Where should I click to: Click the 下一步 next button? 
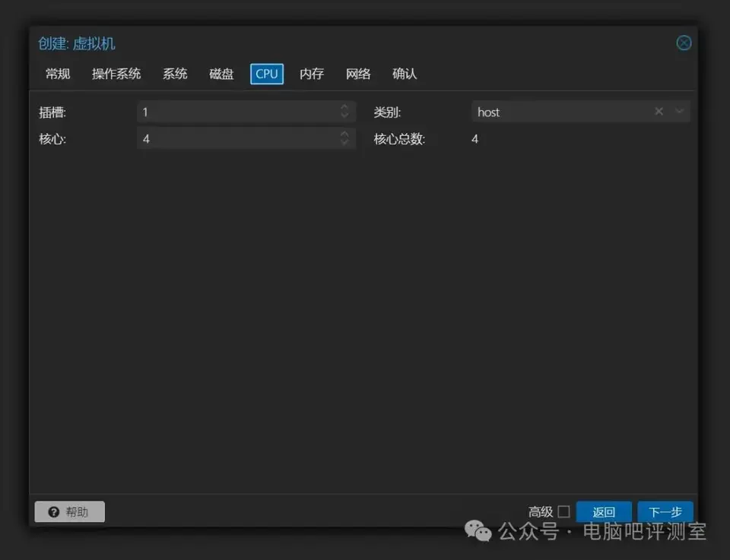(665, 511)
